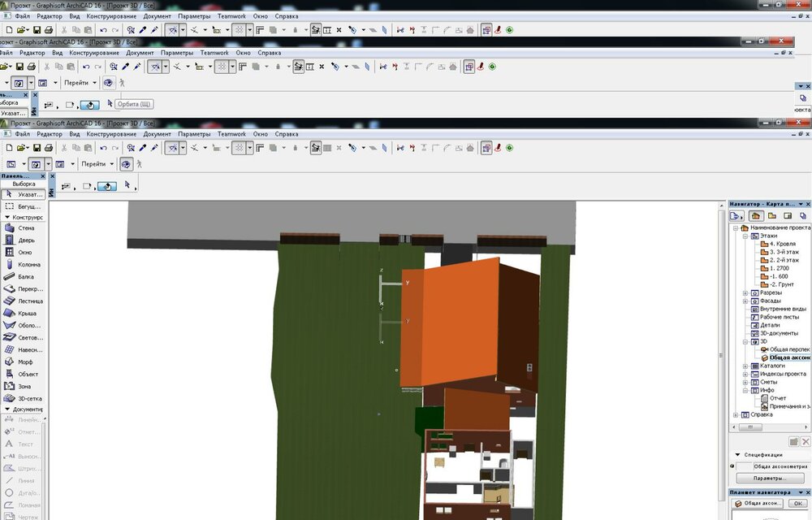Viewport: 812px width, 520px height.
Task: Click the OK button in Планшет навигатора
Action: [x=797, y=504]
